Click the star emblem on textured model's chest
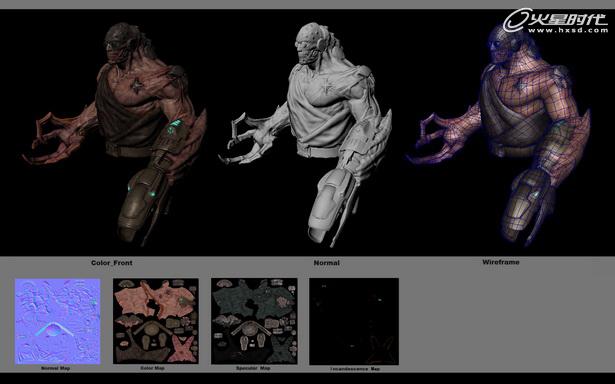Screen dimensions: 615x384 137,86
